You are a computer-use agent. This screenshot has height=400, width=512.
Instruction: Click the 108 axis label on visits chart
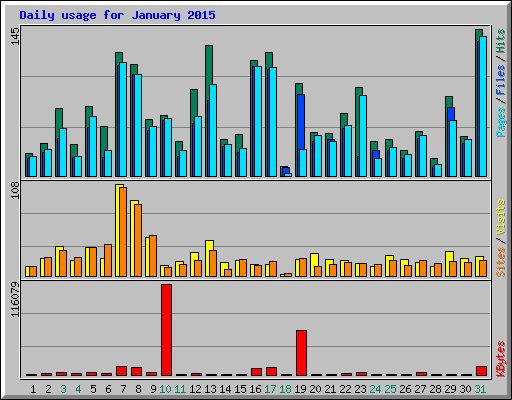(15, 191)
